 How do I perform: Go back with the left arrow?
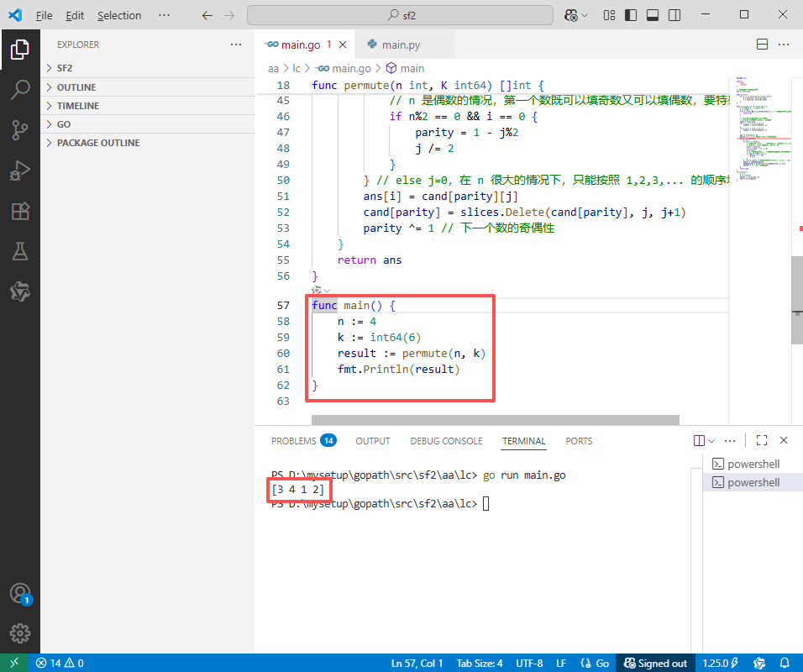click(x=207, y=15)
